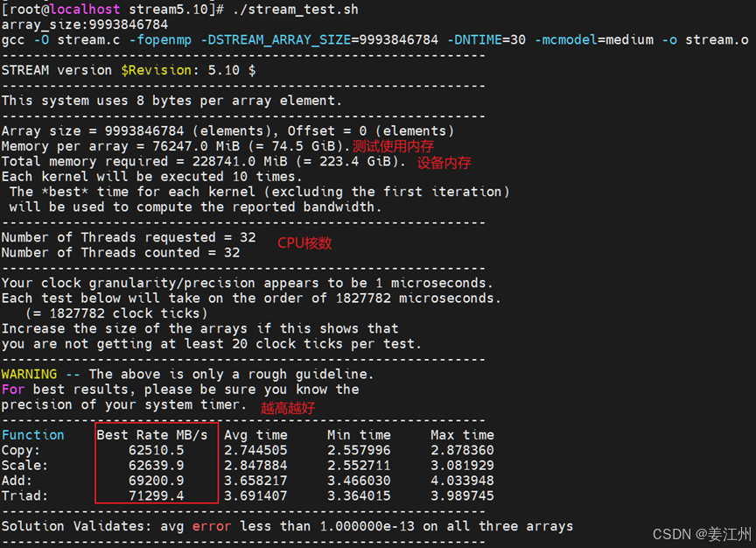
Task: Click the 'Max time' column header
Action: tap(462, 435)
